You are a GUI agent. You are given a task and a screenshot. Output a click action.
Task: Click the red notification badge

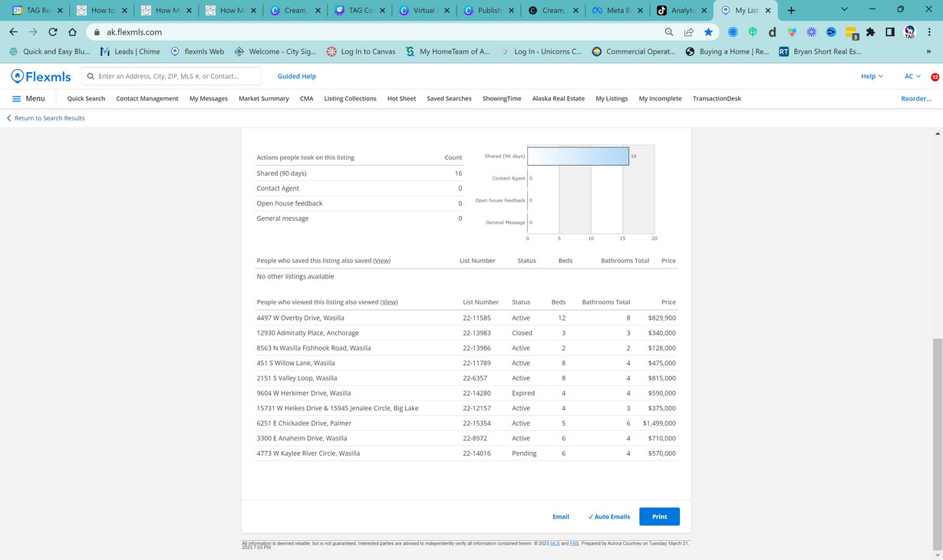coord(935,77)
